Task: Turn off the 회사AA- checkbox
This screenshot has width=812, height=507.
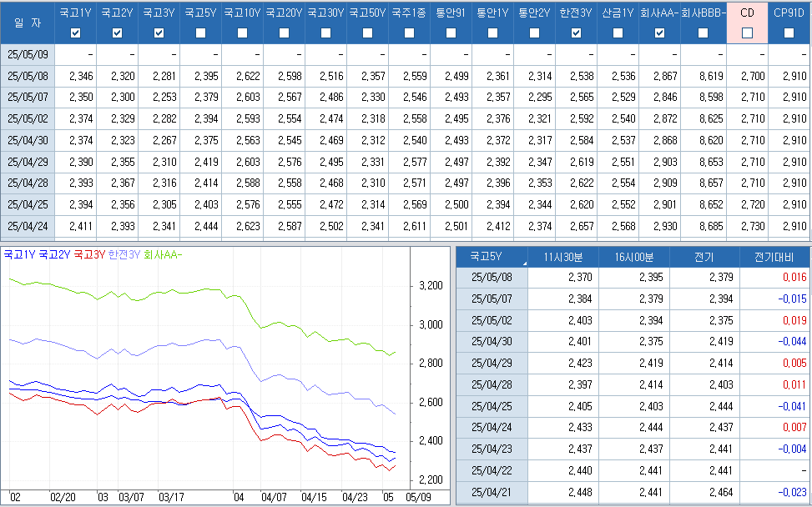Action: coord(659,33)
